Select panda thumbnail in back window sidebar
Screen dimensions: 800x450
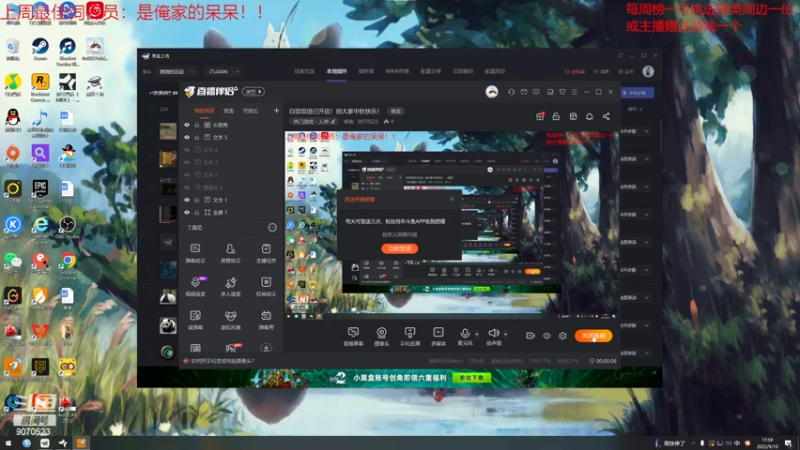point(168,325)
